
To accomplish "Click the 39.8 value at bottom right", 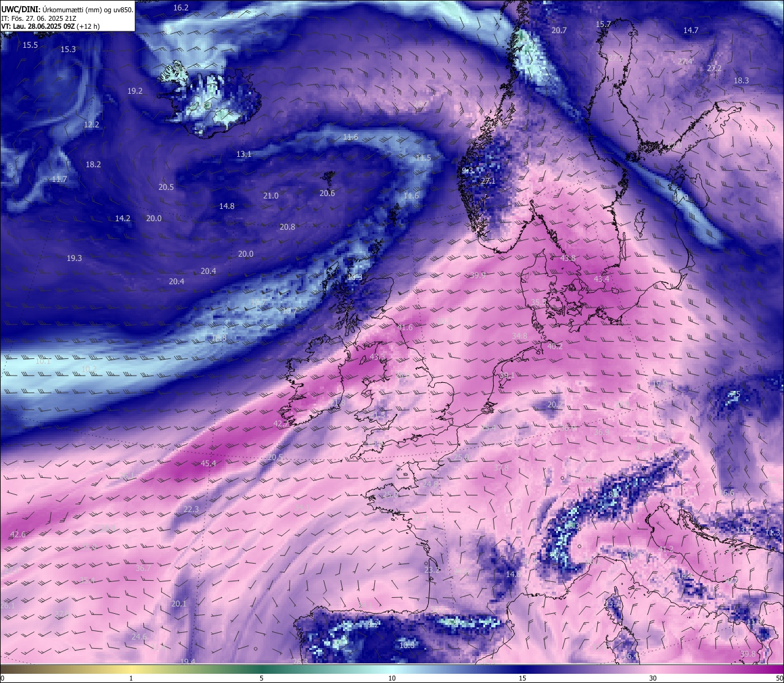I will (x=748, y=654).
